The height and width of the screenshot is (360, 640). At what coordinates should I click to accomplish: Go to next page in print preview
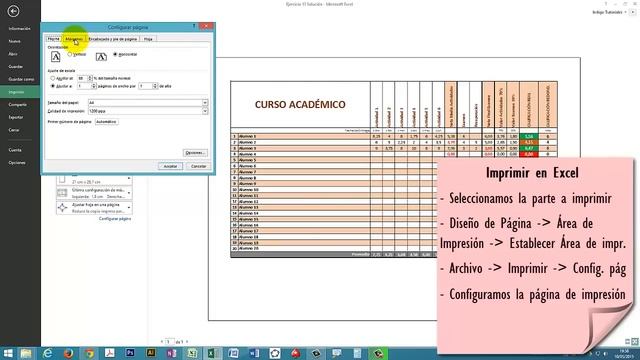187,342
